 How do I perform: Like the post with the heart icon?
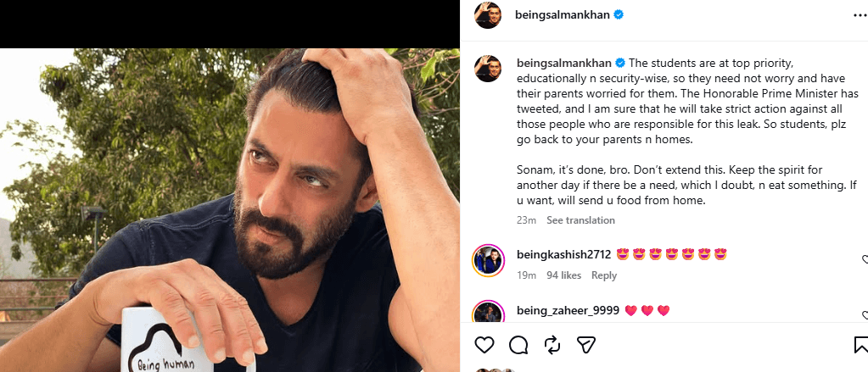click(484, 346)
